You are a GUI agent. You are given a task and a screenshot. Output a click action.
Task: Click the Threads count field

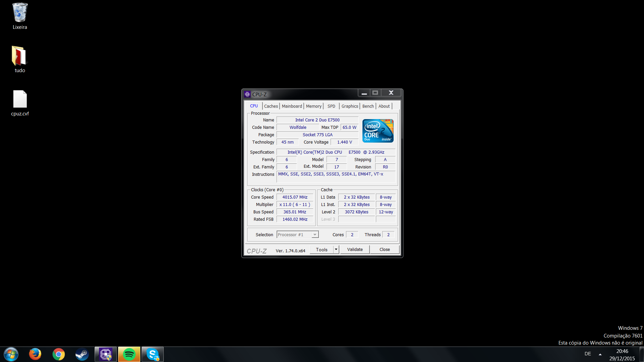pyautogui.click(x=388, y=235)
